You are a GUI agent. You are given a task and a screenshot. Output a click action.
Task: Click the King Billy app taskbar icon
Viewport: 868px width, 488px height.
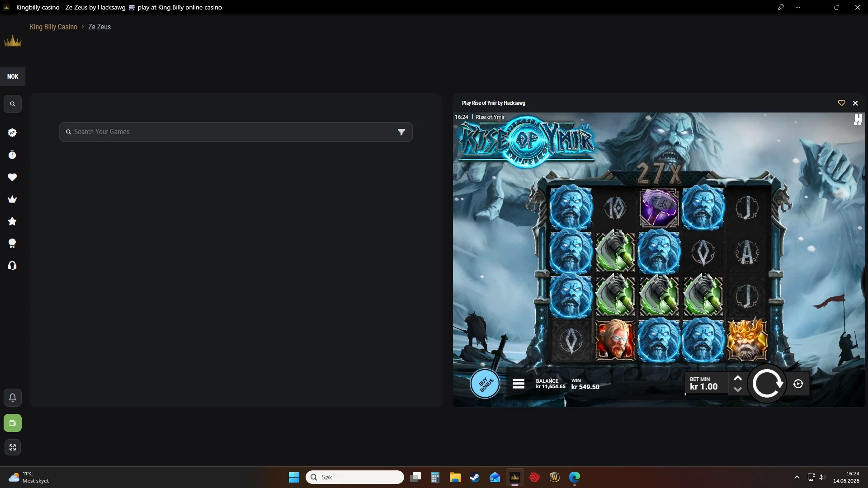[x=514, y=477]
